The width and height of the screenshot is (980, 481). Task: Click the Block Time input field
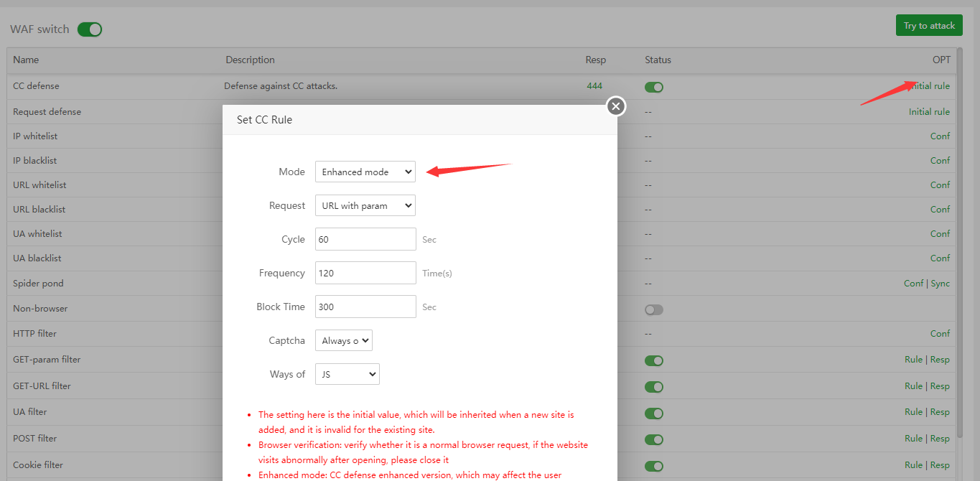tap(365, 307)
